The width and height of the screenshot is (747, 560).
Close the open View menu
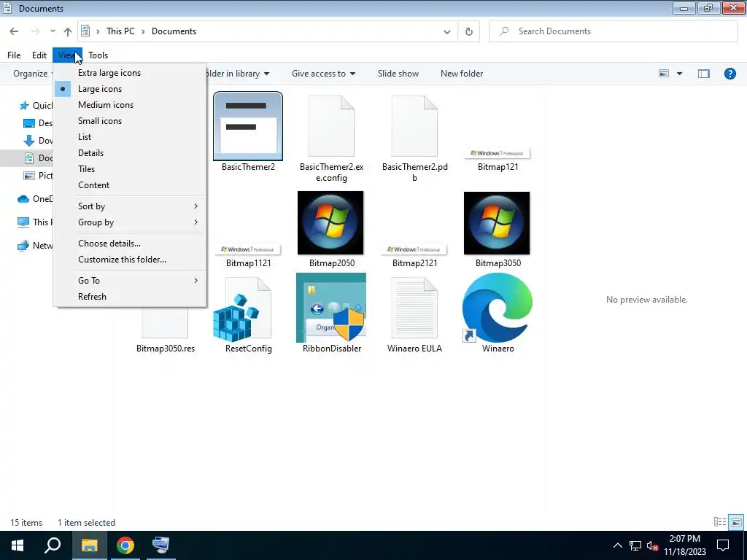[67, 55]
